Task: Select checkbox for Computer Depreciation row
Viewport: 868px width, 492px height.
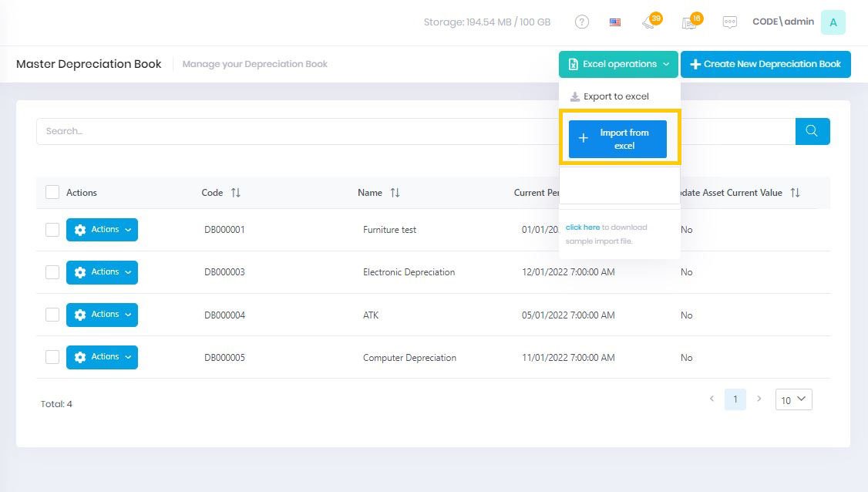Action: point(52,357)
